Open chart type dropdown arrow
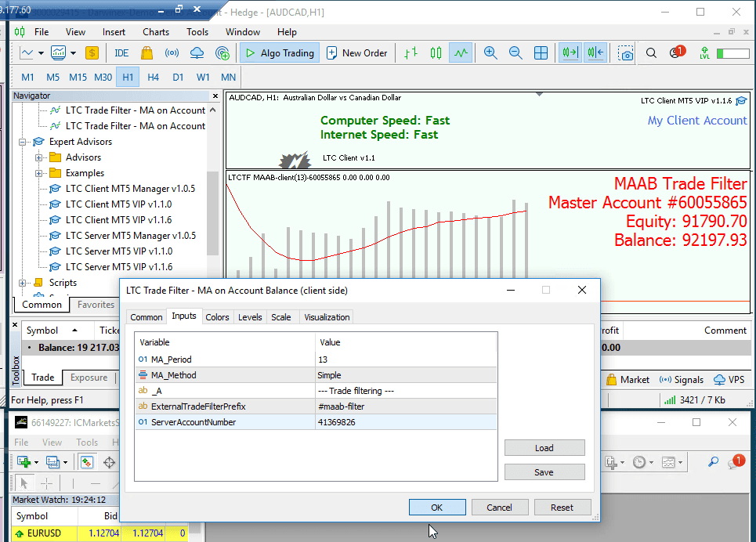Viewport: 756px width, 542px height. tap(41, 53)
